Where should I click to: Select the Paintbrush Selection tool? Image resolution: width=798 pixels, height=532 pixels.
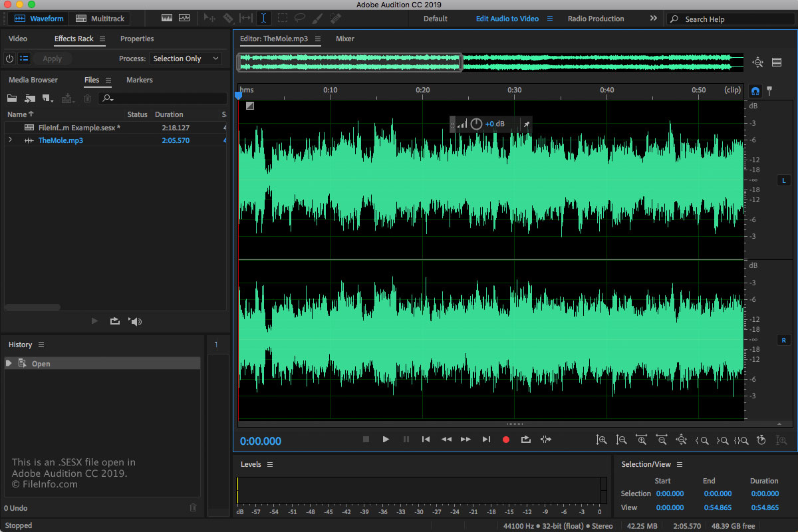318,18
